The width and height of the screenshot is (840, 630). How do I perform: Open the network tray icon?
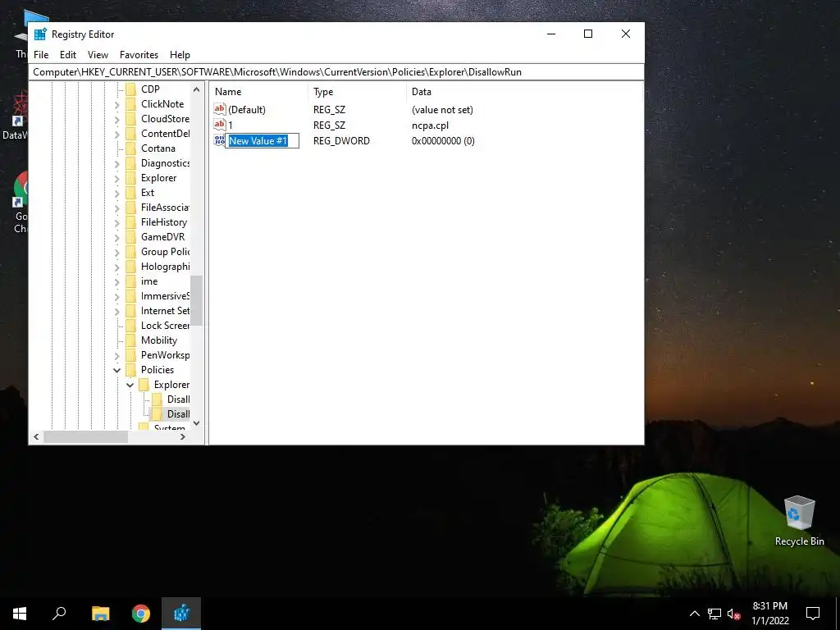(x=714, y=614)
